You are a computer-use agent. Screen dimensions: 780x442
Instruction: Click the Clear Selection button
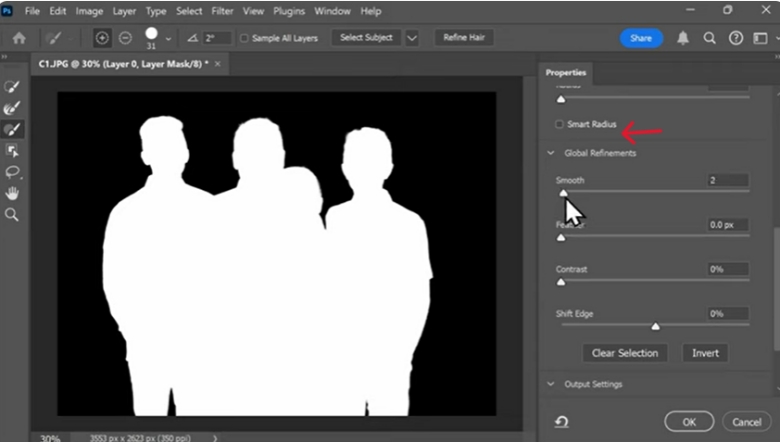(625, 353)
